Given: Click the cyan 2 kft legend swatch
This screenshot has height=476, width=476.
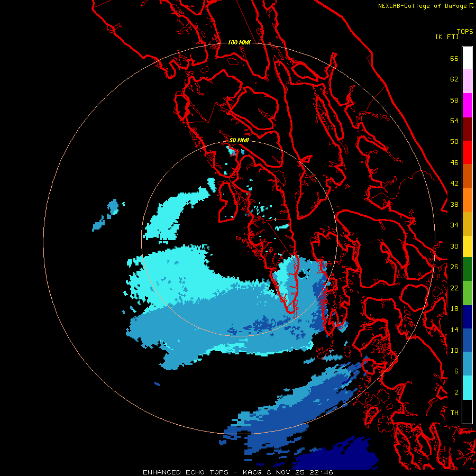Looking at the screenshot, I should 467,388.
